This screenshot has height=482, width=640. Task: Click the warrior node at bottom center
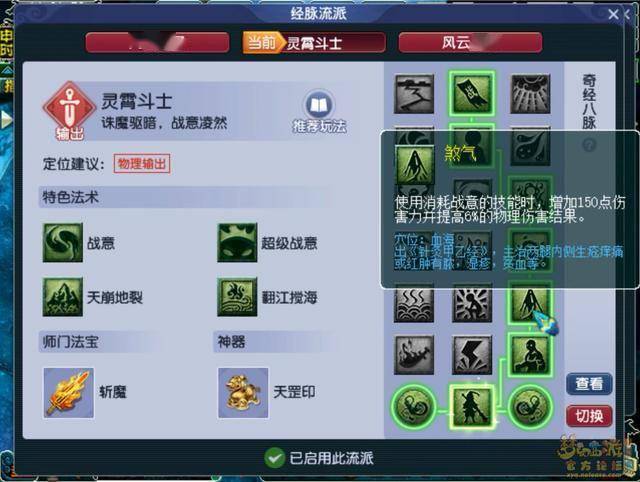pyautogui.click(x=472, y=406)
